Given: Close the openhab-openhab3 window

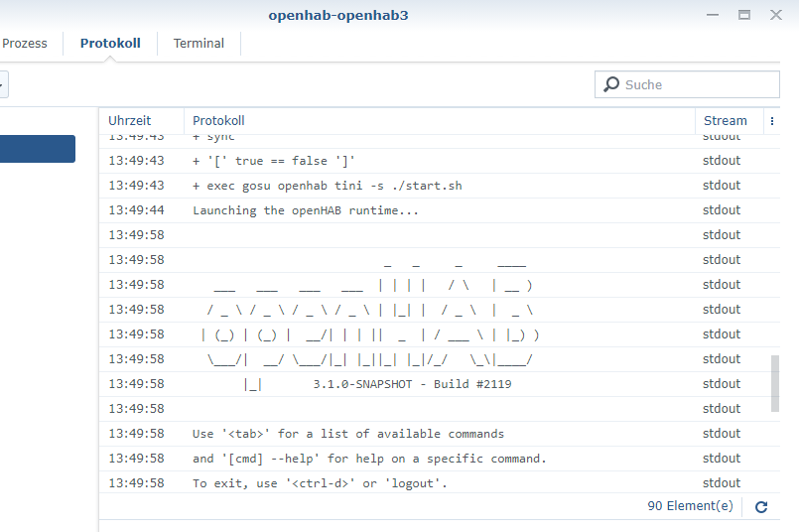Looking at the screenshot, I should 775,15.
